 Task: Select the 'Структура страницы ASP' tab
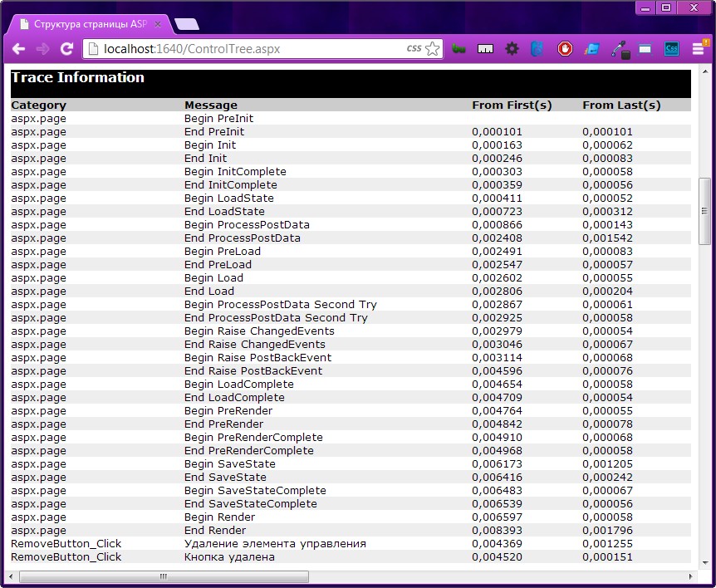(90, 24)
